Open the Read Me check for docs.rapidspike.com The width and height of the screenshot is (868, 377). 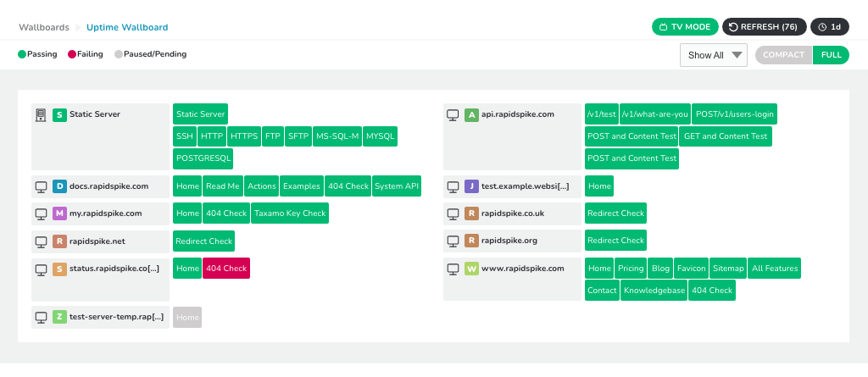223,186
